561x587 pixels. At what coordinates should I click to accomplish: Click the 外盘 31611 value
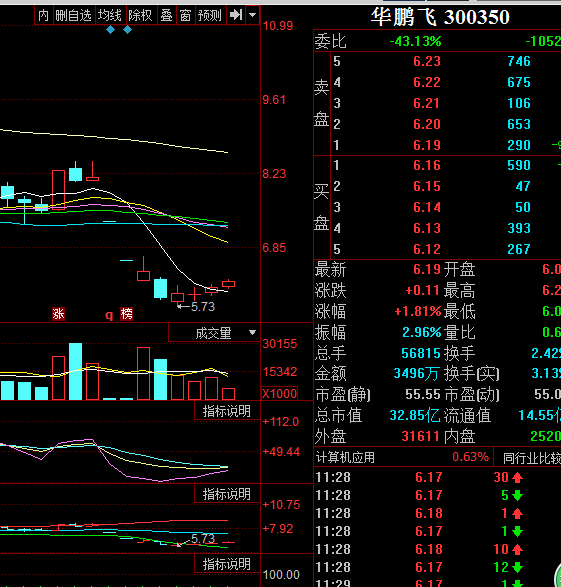point(421,437)
